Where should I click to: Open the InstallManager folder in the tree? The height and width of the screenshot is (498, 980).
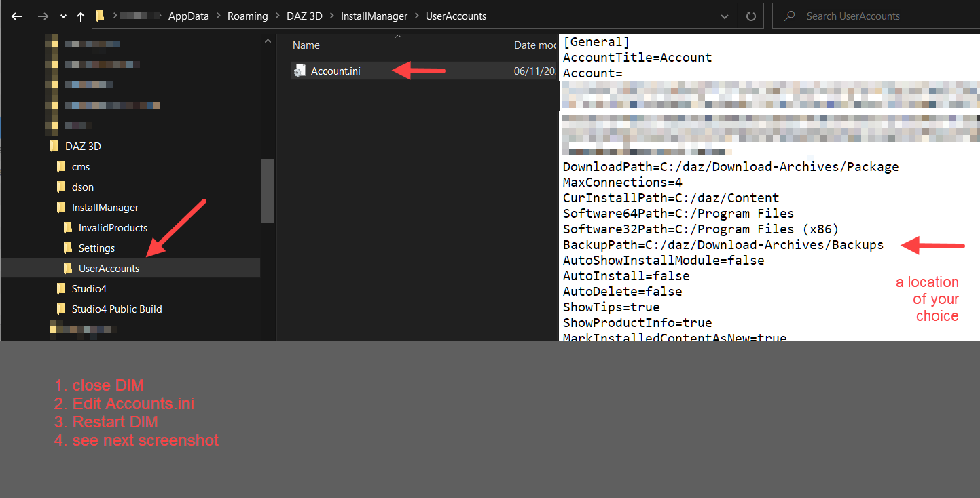(x=105, y=207)
